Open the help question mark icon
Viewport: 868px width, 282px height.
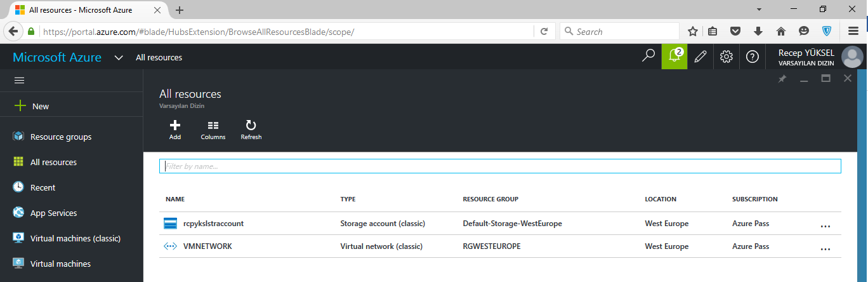753,57
